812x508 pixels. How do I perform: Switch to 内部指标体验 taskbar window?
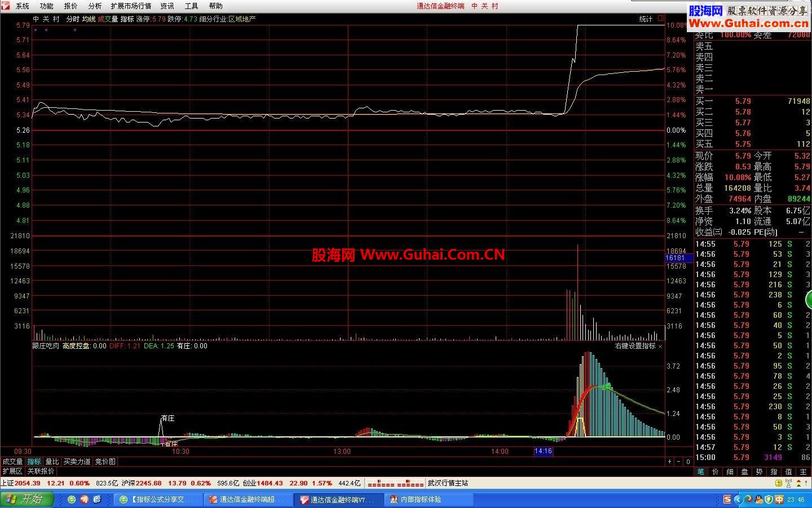429,500
